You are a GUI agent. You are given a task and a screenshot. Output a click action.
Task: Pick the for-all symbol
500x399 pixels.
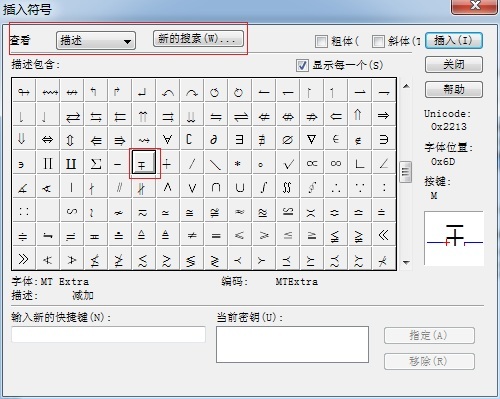click(x=168, y=139)
